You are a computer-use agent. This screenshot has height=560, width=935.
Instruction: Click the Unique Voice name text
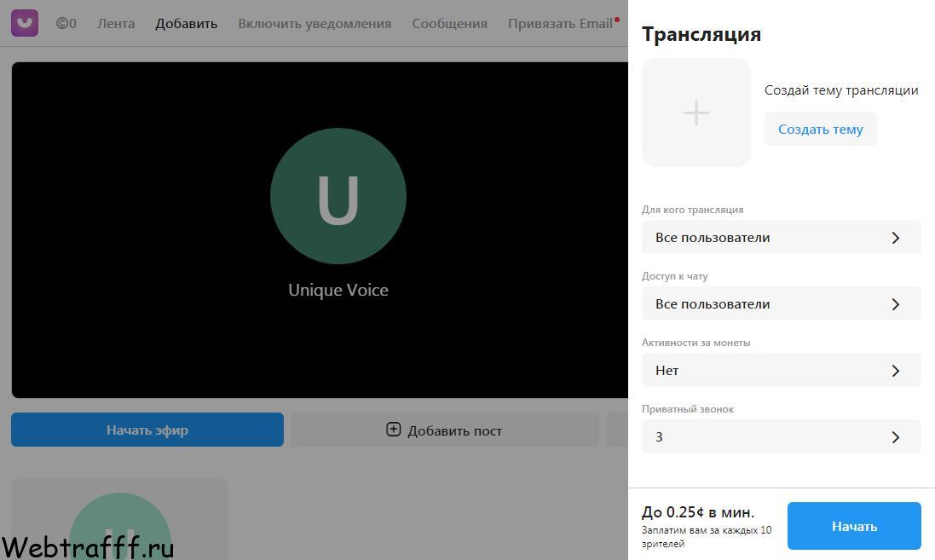click(338, 290)
